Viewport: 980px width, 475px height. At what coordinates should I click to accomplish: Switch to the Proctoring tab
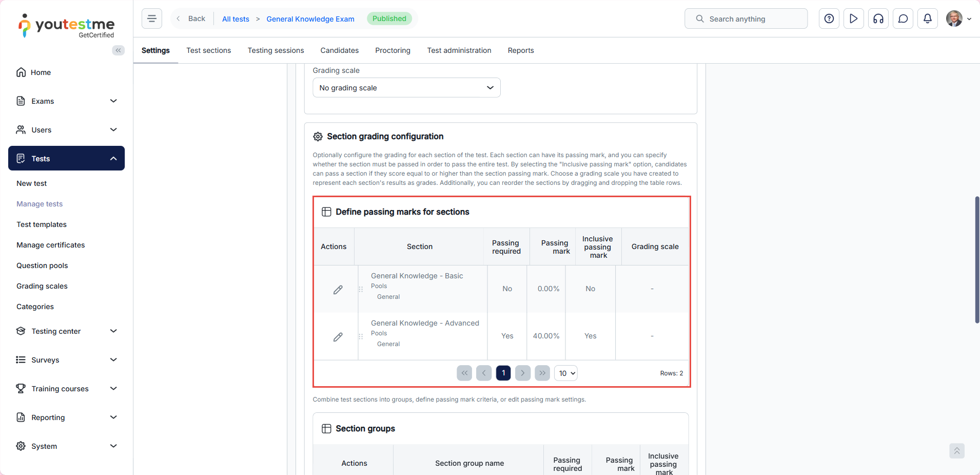click(x=393, y=50)
